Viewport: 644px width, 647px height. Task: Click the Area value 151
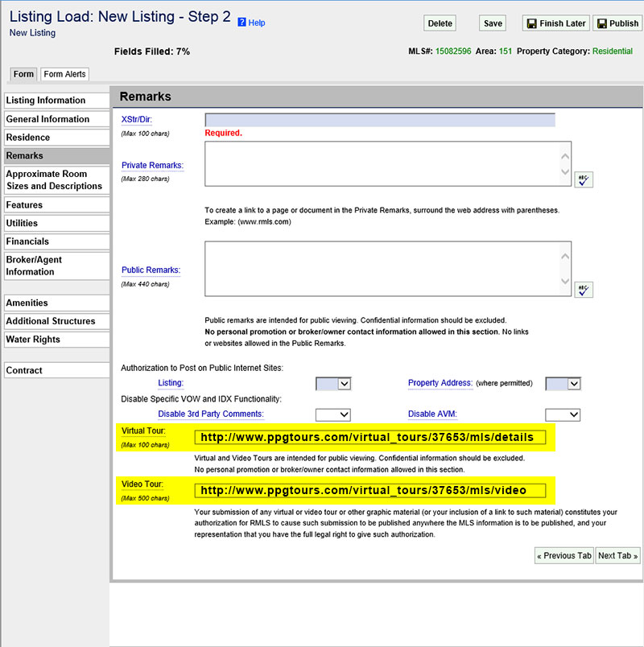click(506, 52)
